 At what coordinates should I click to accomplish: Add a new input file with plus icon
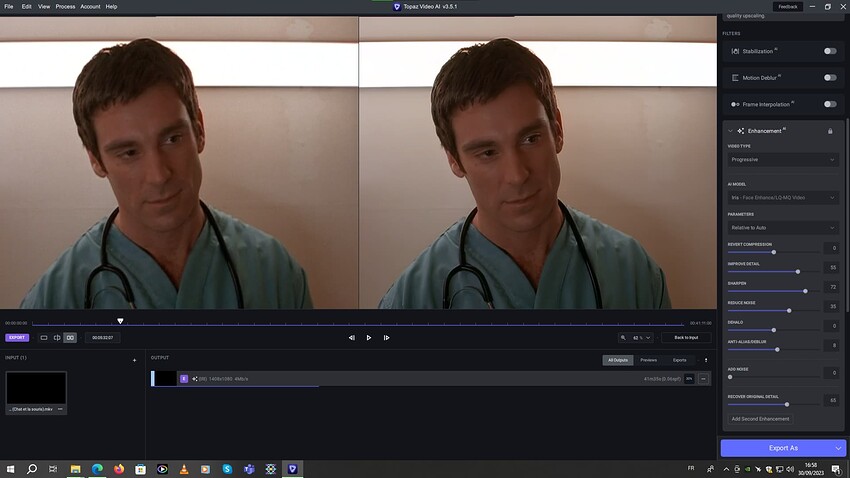(x=134, y=360)
